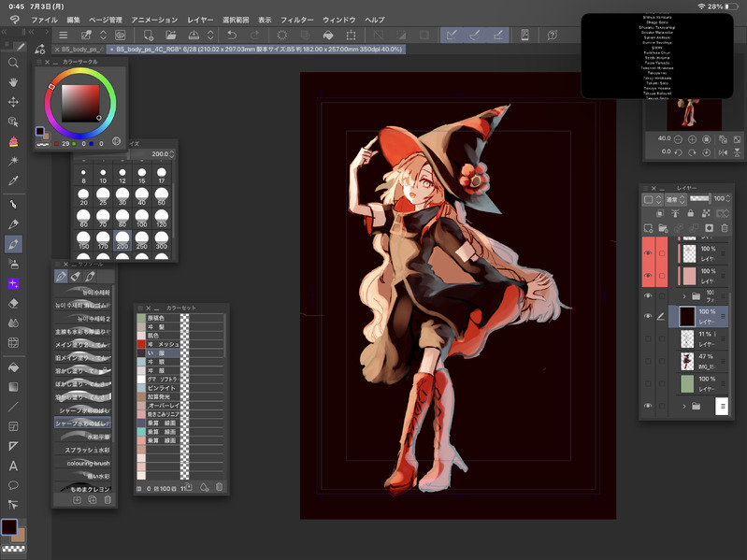
Task: Select the Gradient tool
Action: (x=13, y=386)
